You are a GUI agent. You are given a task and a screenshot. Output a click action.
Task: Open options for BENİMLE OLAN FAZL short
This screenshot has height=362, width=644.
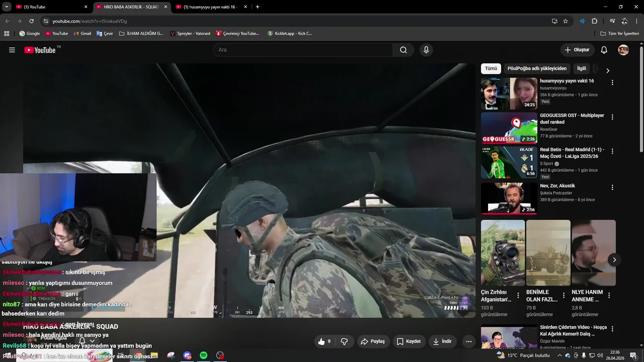coord(563,296)
